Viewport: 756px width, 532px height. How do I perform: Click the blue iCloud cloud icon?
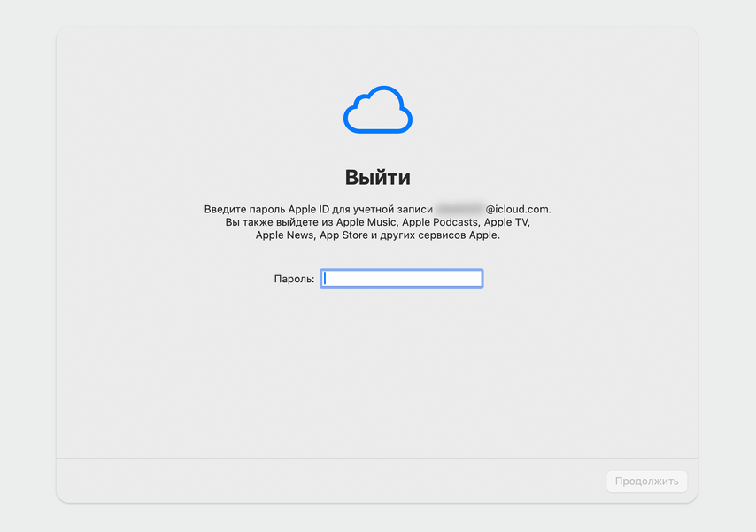[x=378, y=110]
